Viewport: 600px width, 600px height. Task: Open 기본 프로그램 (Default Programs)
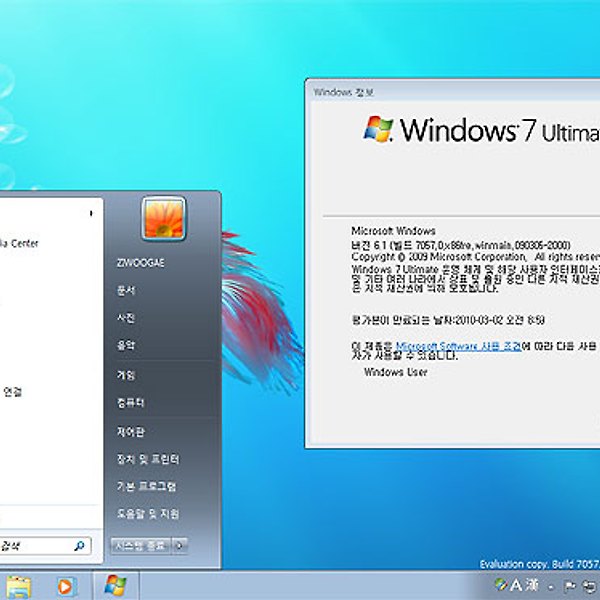tap(146, 486)
